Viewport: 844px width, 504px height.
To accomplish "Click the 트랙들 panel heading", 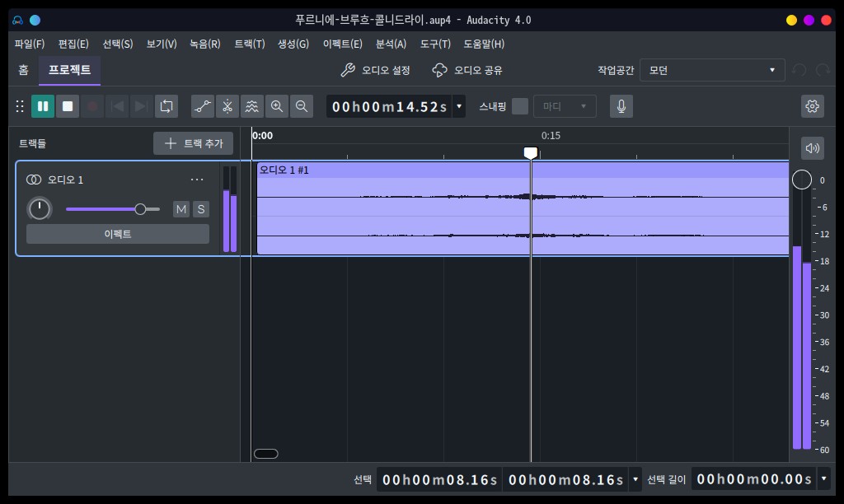I will pyautogui.click(x=33, y=143).
